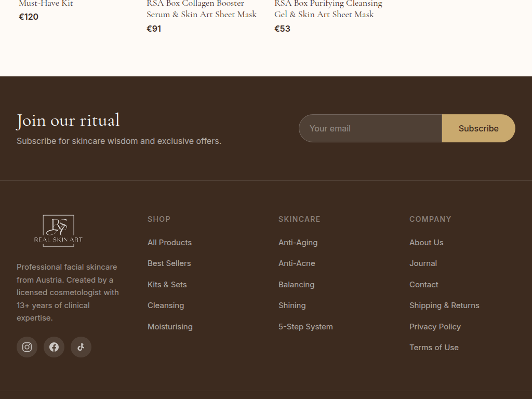Open the TikTok social icon
Screen dimensions: 532x399
[x=81, y=347]
